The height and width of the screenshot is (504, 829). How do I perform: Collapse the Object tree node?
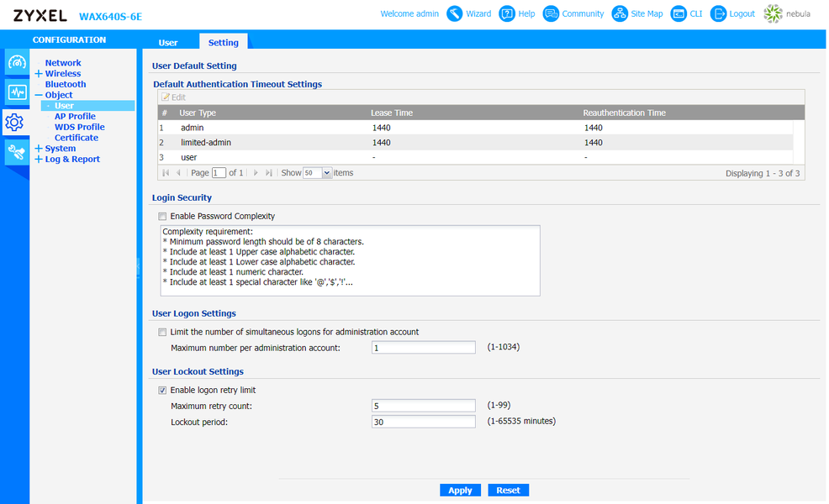coord(39,95)
